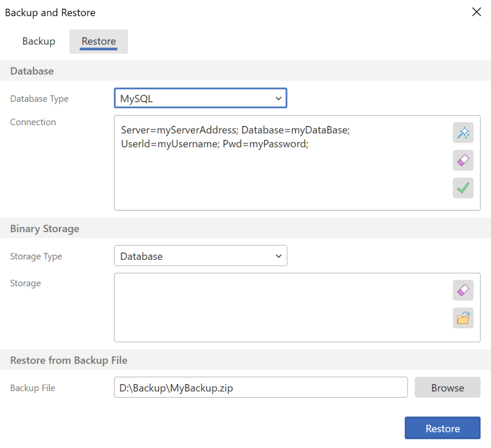Open the Database Type dropdown showing MySQL
This screenshot has width=491, height=448.
200,98
